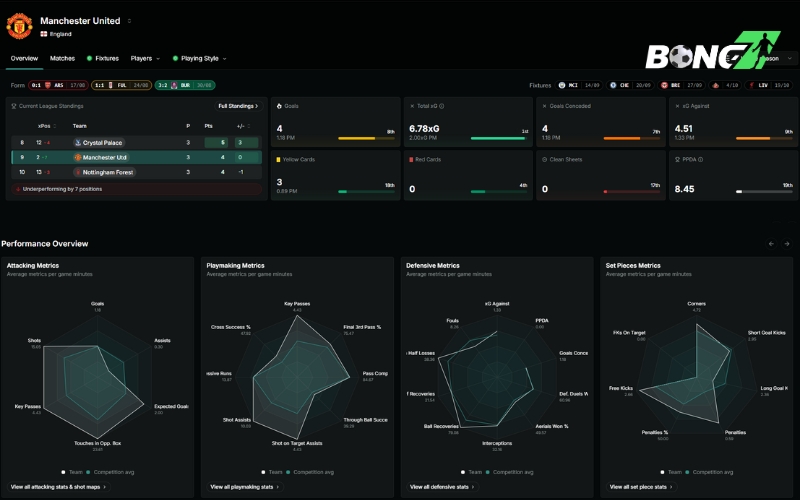
Task: Toggle Team legend in Defensive Metrics chart
Action: [x=471, y=472]
